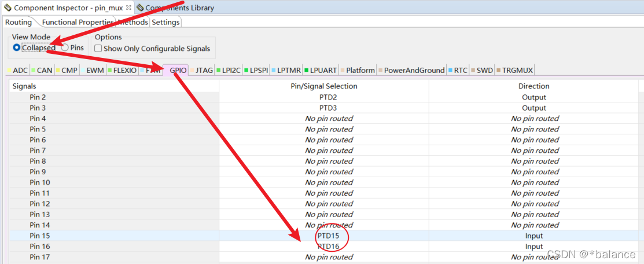This screenshot has height=264, width=644.
Task: Select the Pin 16 signal row
Action: tap(40, 246)
